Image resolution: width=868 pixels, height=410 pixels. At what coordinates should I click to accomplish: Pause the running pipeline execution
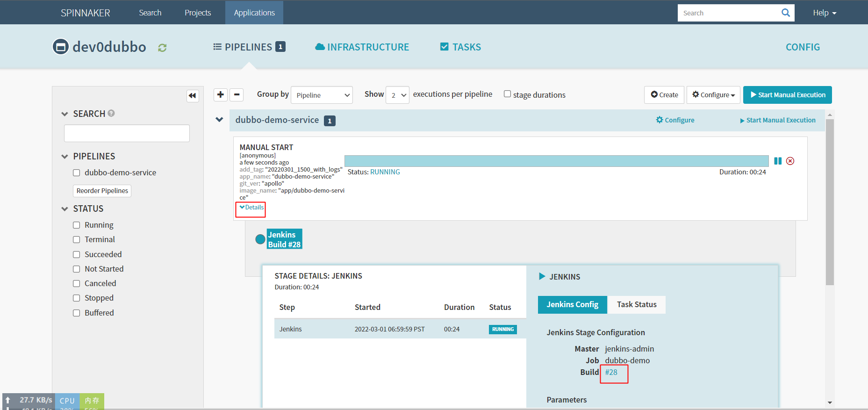(778, 161)
